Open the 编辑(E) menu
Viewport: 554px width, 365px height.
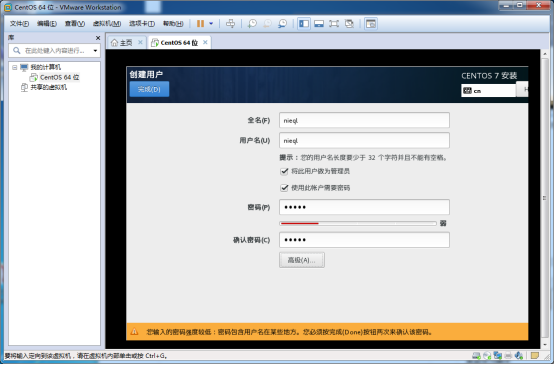47,24
